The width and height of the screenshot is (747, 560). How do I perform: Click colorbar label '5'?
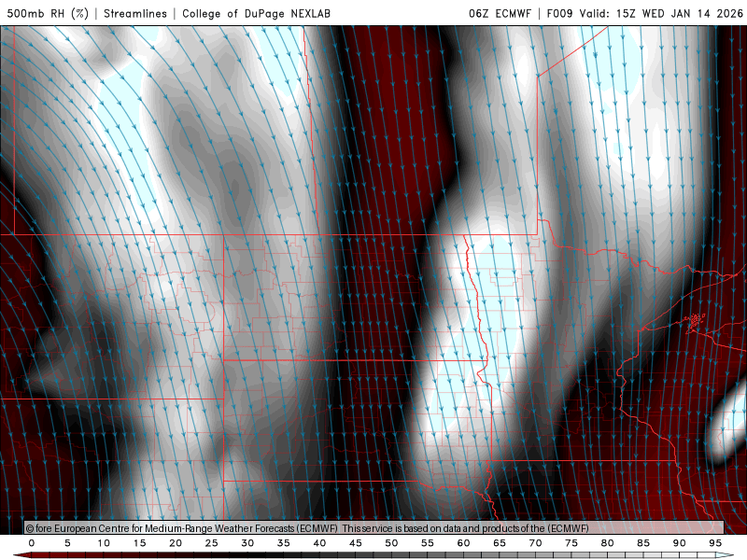coord(67,543)
